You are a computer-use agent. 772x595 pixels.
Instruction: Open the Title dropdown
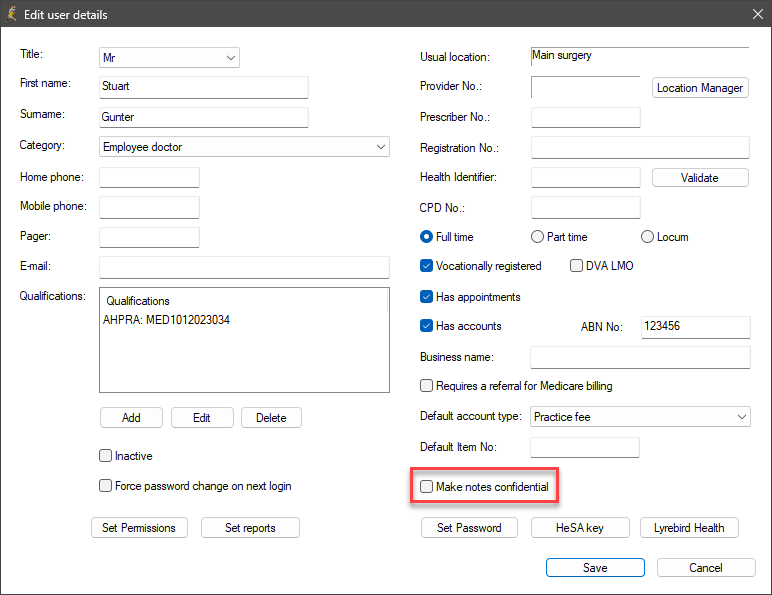pyautogui.click(x=169, y=58)
